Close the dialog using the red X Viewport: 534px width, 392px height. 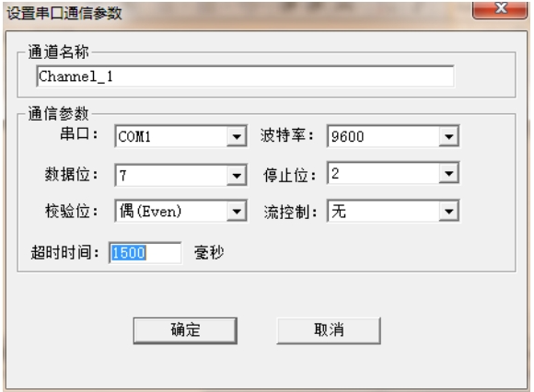(500, 9)
